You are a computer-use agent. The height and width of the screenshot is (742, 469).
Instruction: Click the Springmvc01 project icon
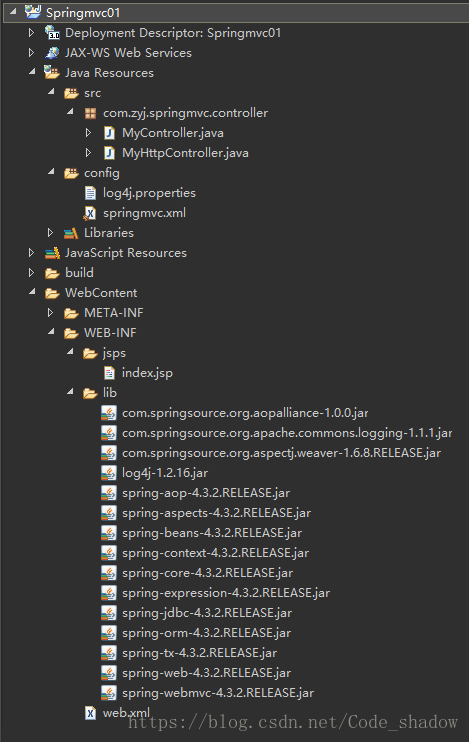tap(33, 12)
